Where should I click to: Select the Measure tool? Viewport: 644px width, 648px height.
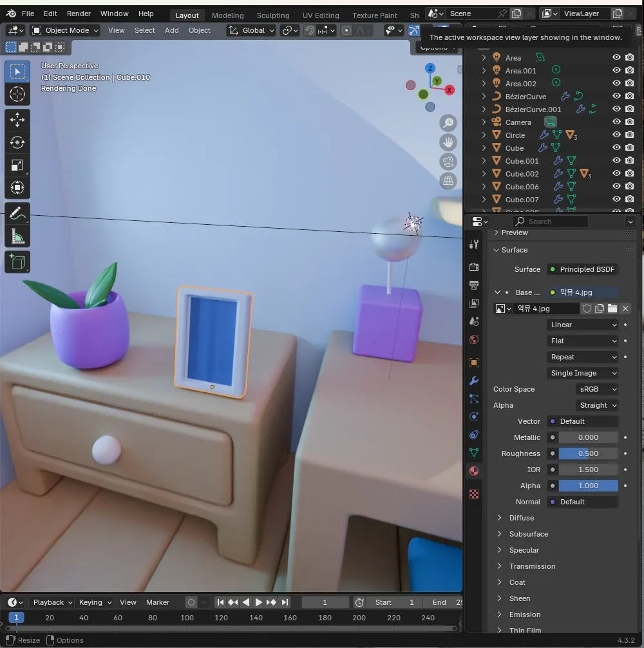pyautogui.click(x=17, y=236)
